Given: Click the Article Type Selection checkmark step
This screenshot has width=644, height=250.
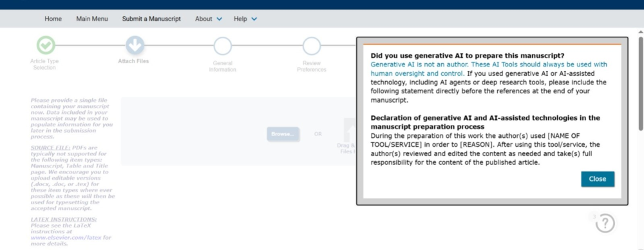Looking at the screenshot, I should pos(46,45).
